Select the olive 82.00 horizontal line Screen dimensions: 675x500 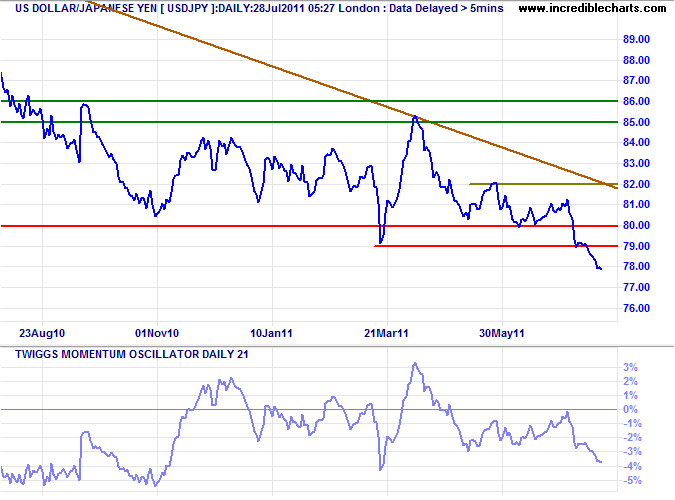542,184
